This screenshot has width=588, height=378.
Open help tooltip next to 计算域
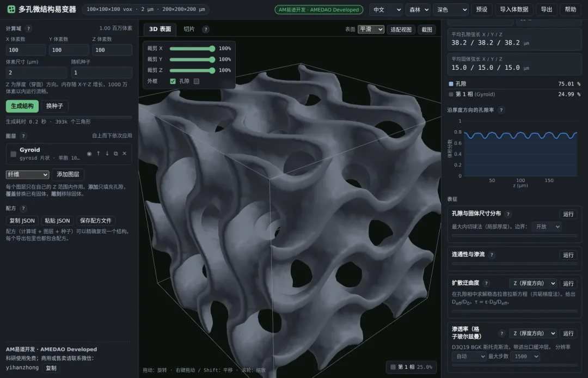coord(28,28)
